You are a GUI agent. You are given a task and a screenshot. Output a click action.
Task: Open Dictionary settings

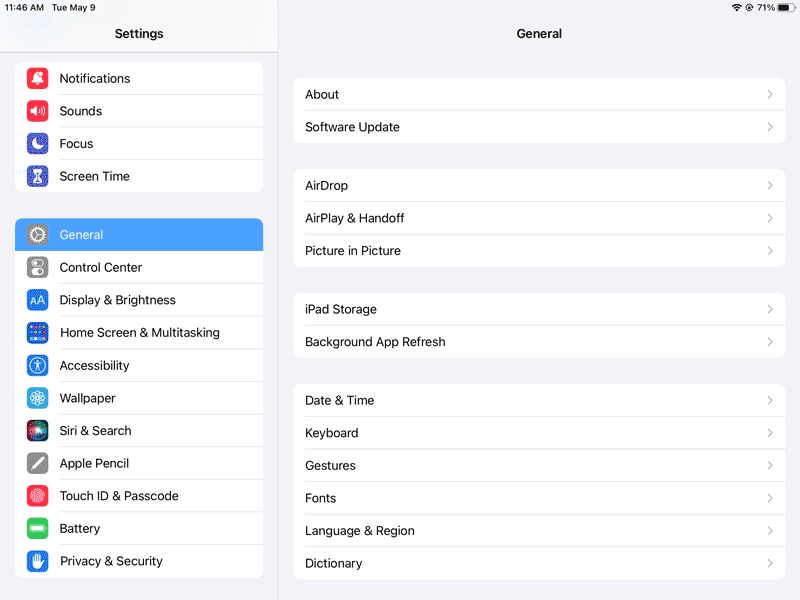pyautogui.click(x=539, y=564)
